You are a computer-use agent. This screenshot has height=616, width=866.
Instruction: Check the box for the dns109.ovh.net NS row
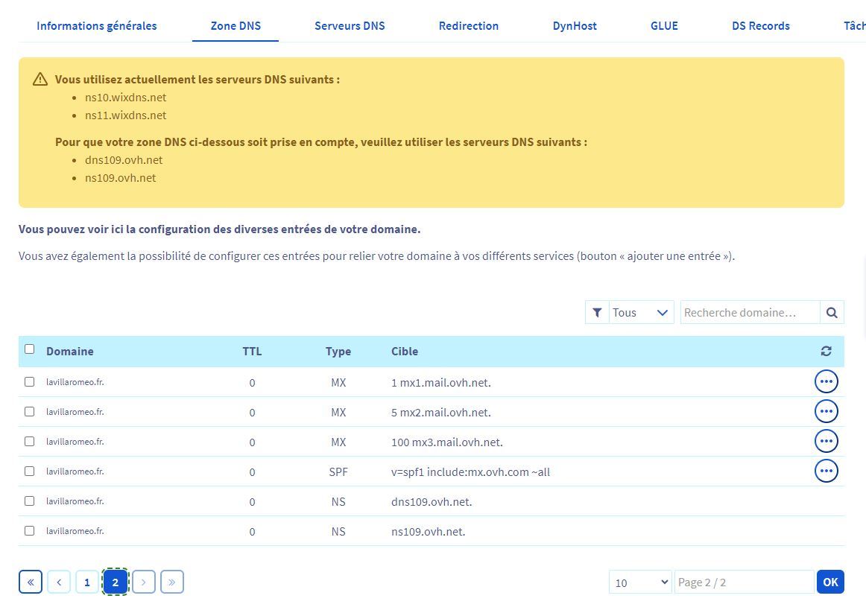[30, 501]
